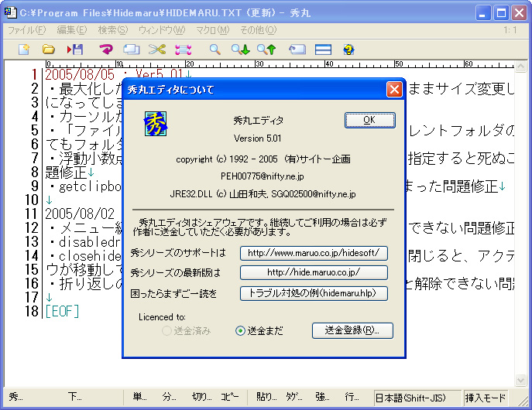Click line number 10 in the editor gutter
Viewport: 532px width, 410px height.
click(32, 200)
